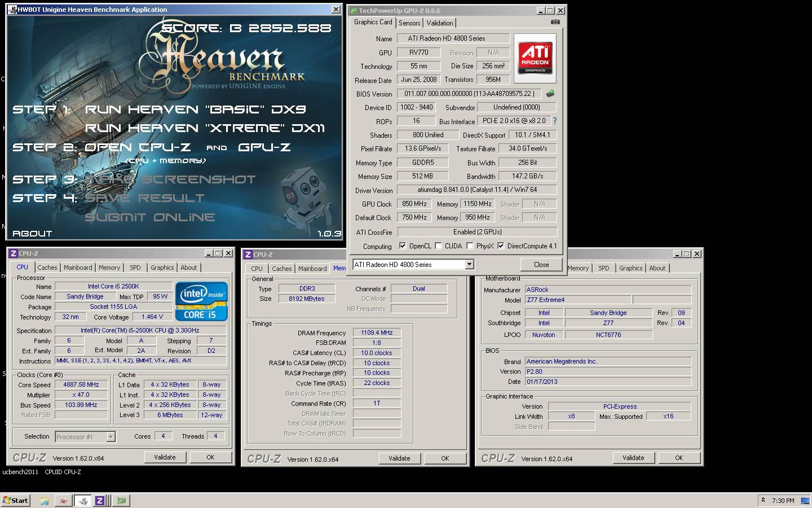812x508 pixels.
Task: Click the left CPU-Z window title icon
Action: point(13,253)
